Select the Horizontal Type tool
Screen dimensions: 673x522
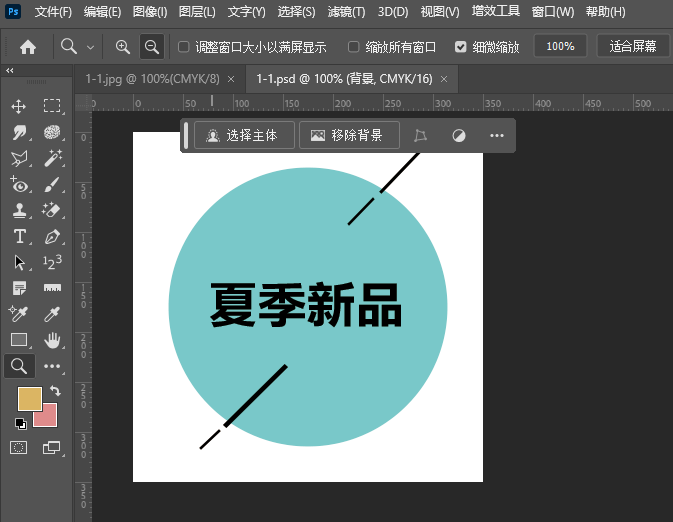pos(19,237)
